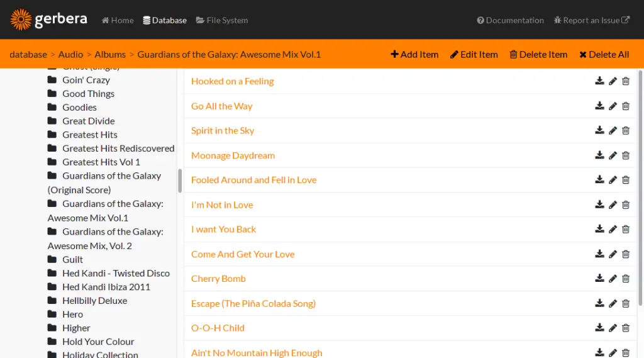Delete Fooled Around and Fell in Love

click(626, 179)
